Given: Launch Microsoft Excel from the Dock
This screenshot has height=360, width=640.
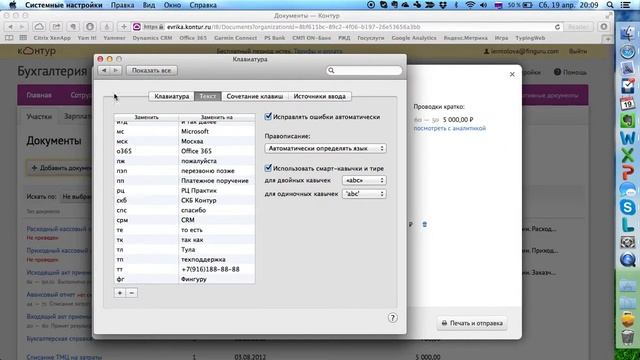Looking at the screenshot, I should tap(627, 155).
